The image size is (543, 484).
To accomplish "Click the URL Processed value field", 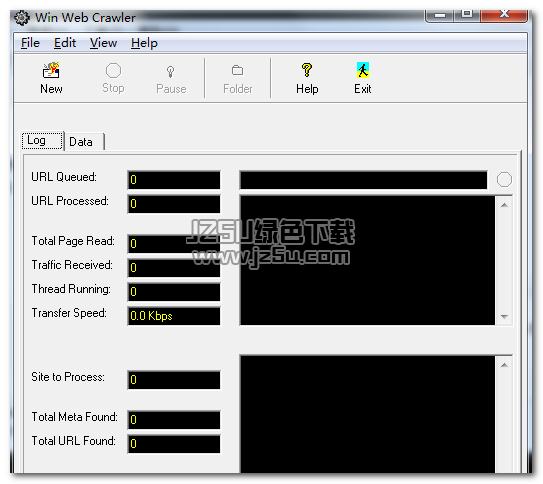I will 174,204.
